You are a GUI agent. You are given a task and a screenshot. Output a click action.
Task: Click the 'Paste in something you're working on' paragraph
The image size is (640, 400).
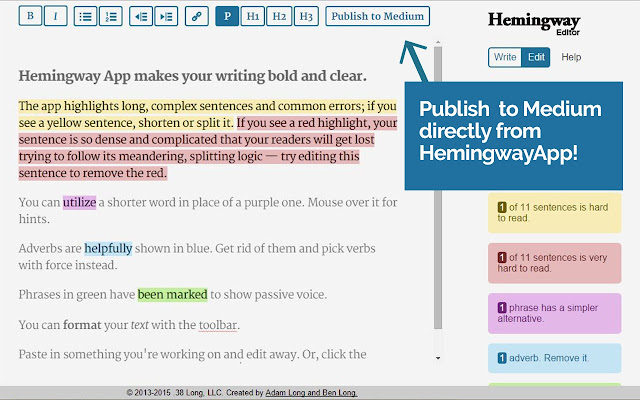click(x=192, y=354)
